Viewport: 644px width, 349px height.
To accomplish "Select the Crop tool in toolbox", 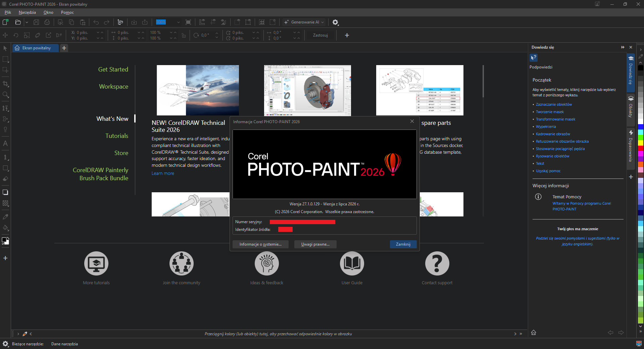I will (5, 84).
